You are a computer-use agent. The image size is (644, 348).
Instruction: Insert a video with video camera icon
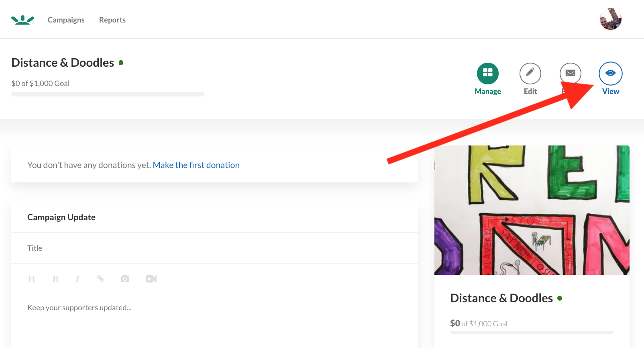click(151, 279)
